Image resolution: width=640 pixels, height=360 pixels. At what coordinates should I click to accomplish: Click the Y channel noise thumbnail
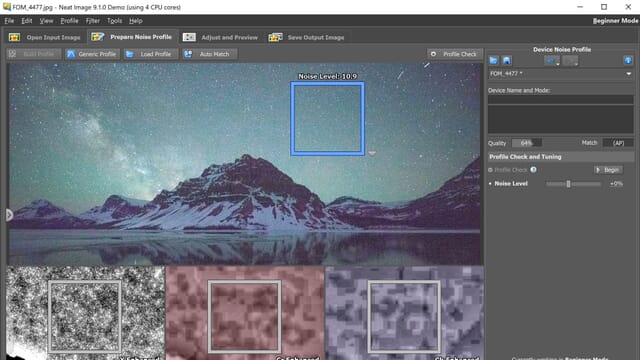[85, 313]
